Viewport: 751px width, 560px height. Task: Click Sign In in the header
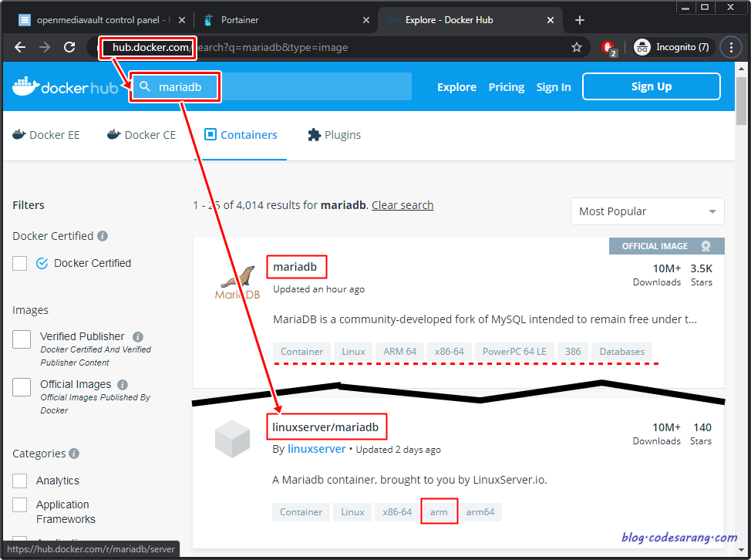553,87
